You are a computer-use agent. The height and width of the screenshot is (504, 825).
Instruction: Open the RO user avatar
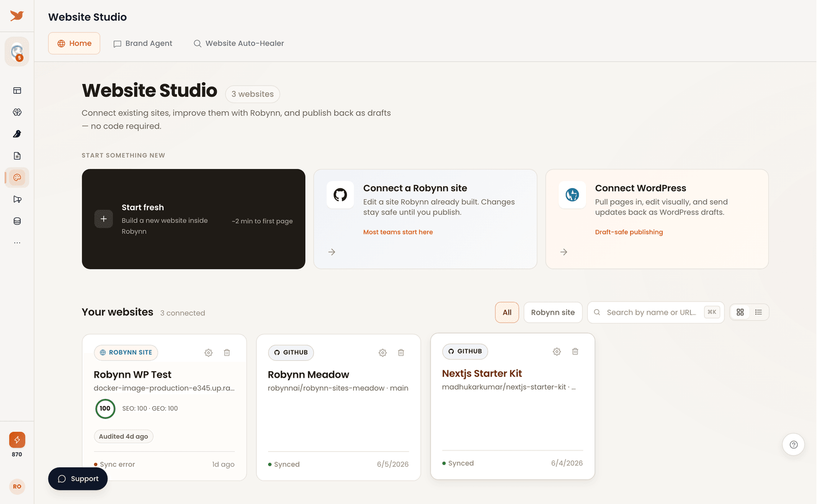click(17, 486)
